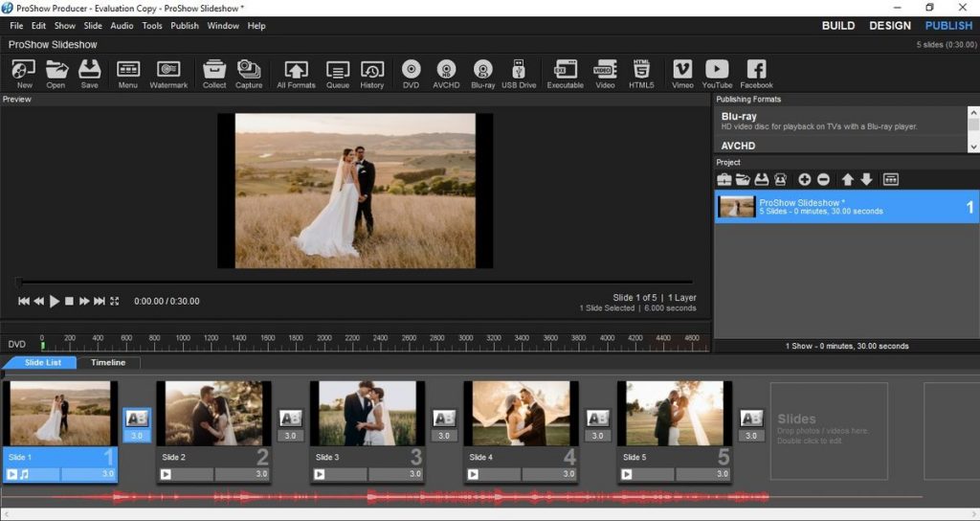Open a show with the Open icon
Image resolution: width=980 pixels, height=521 pixels.
(56, 74)
